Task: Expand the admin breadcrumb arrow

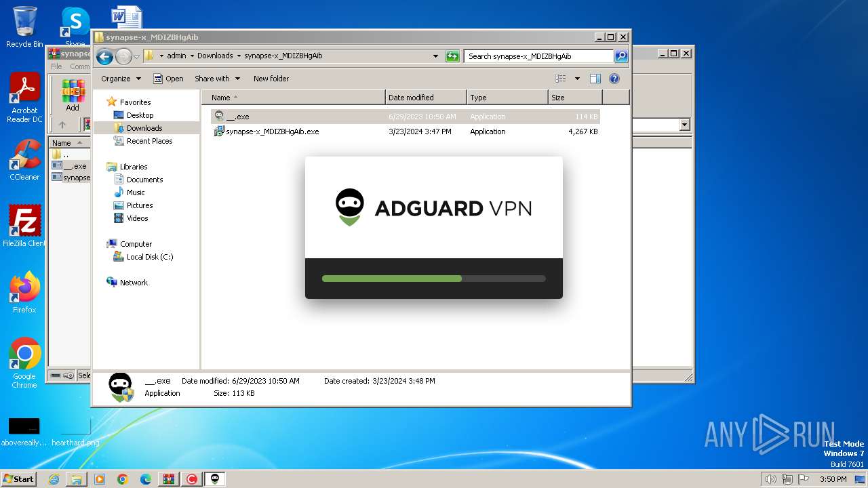Action: click(x=191, y=56)
